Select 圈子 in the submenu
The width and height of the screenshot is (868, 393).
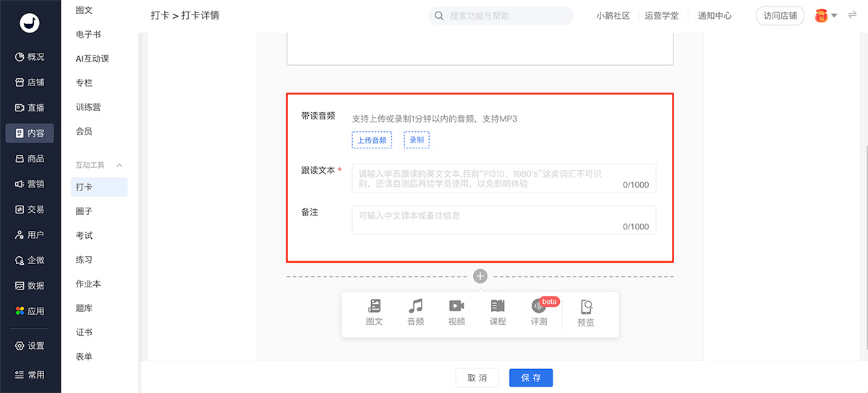84,211
